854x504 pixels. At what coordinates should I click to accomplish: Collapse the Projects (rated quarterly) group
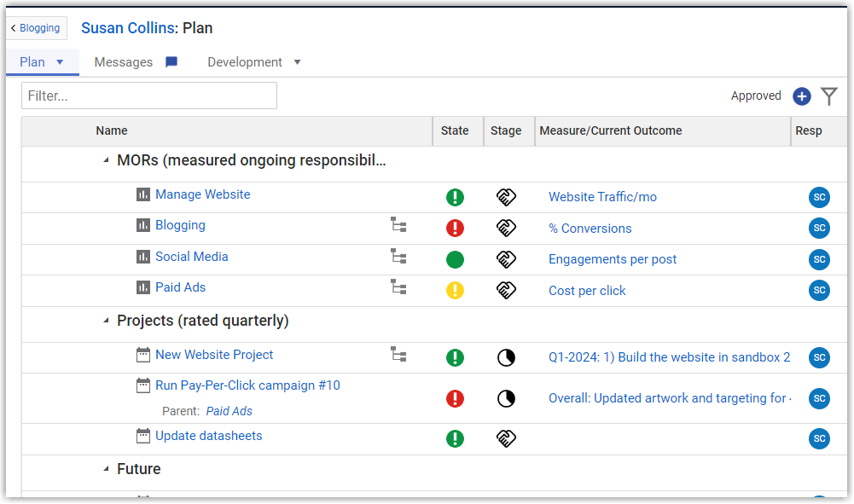point(107,322)
